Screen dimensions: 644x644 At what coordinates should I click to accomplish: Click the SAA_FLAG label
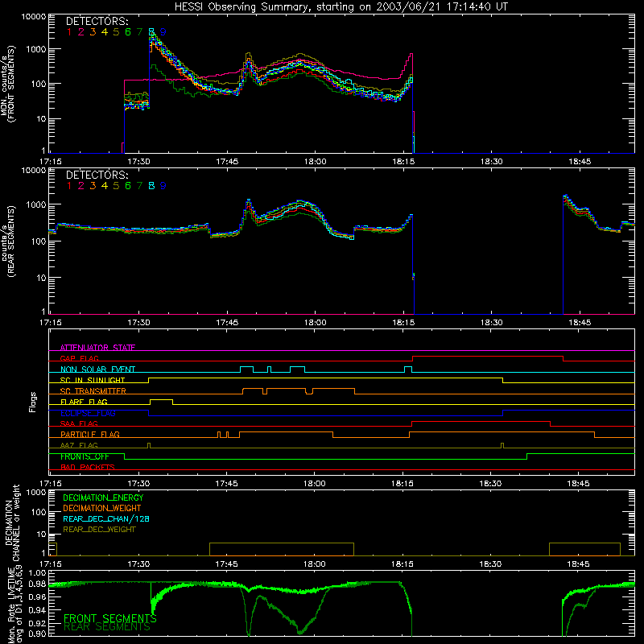(x=79, y=423)
